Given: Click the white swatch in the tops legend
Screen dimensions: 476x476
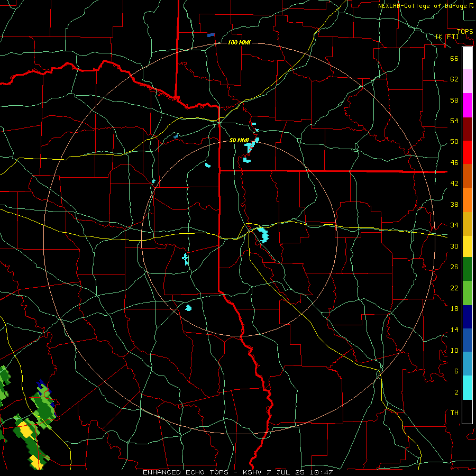Looking at the screenshot, I should coord(467,58).
